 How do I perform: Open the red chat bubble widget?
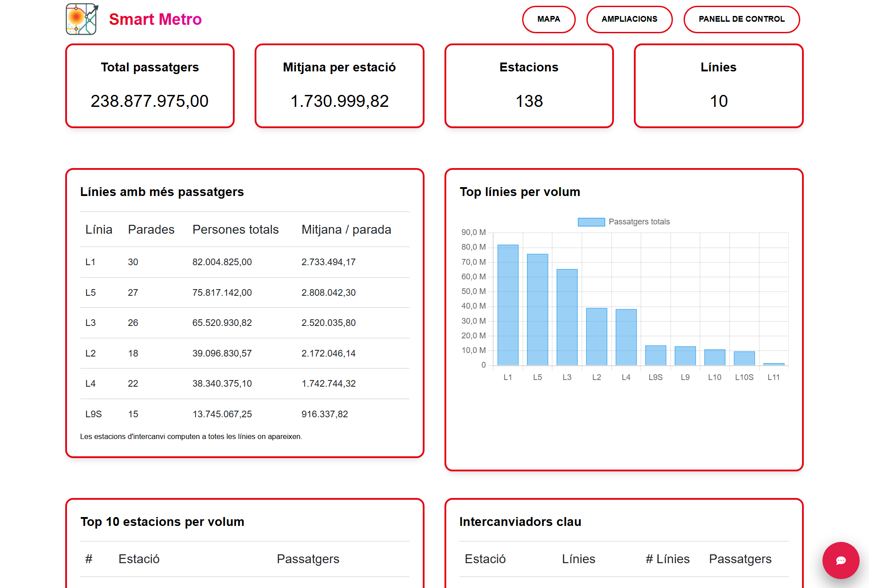click(x=840, y=560)
